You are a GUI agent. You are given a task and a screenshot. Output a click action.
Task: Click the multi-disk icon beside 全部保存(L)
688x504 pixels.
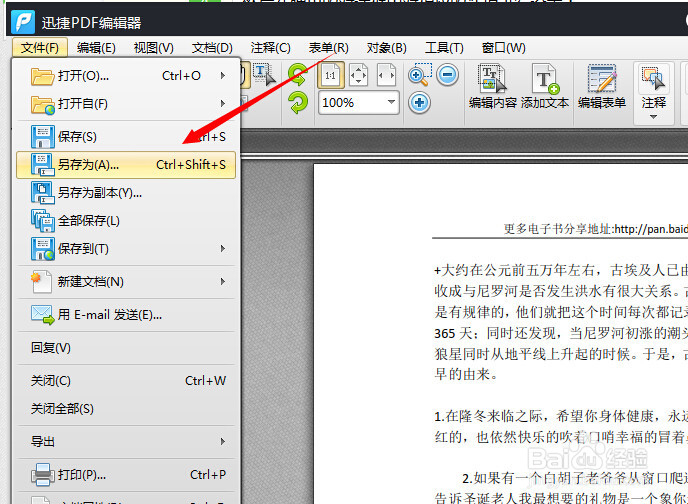tap(43, 221)
